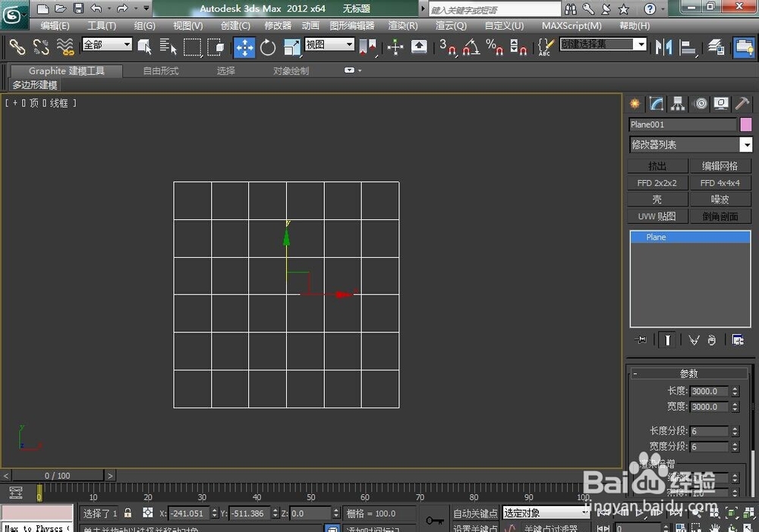Toggle Keyboard Shortcut Override icon
759x532 pixels.
tap(419, 47)
